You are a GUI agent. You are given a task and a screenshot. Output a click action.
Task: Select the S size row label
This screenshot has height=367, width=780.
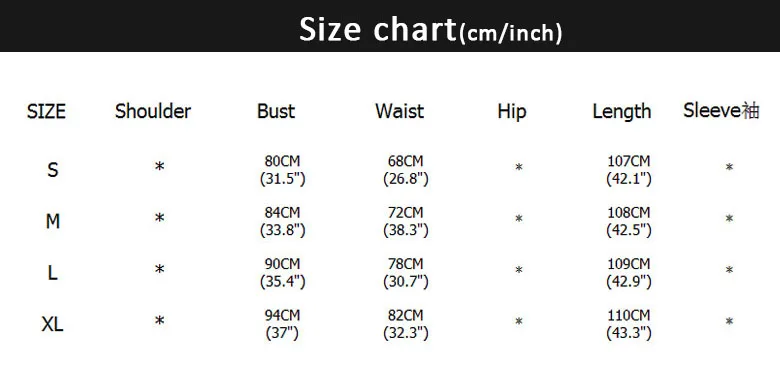(52, 170)
